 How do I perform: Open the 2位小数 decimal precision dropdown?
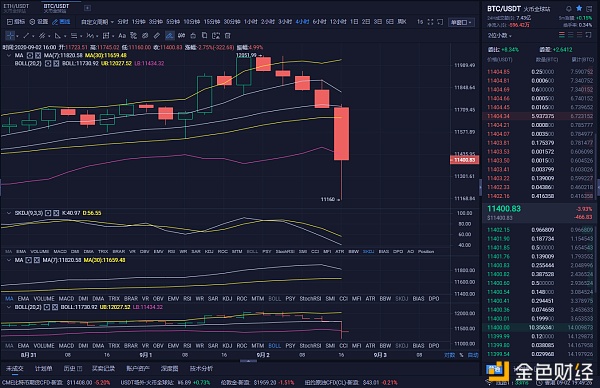(x=500, y=35)
